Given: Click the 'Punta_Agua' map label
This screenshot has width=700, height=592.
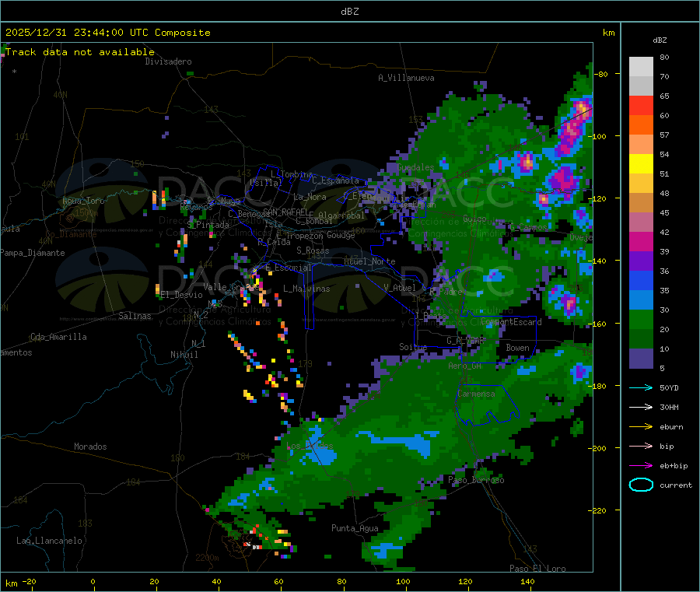Looking at the screenshot, I should (x=355, y=528).
